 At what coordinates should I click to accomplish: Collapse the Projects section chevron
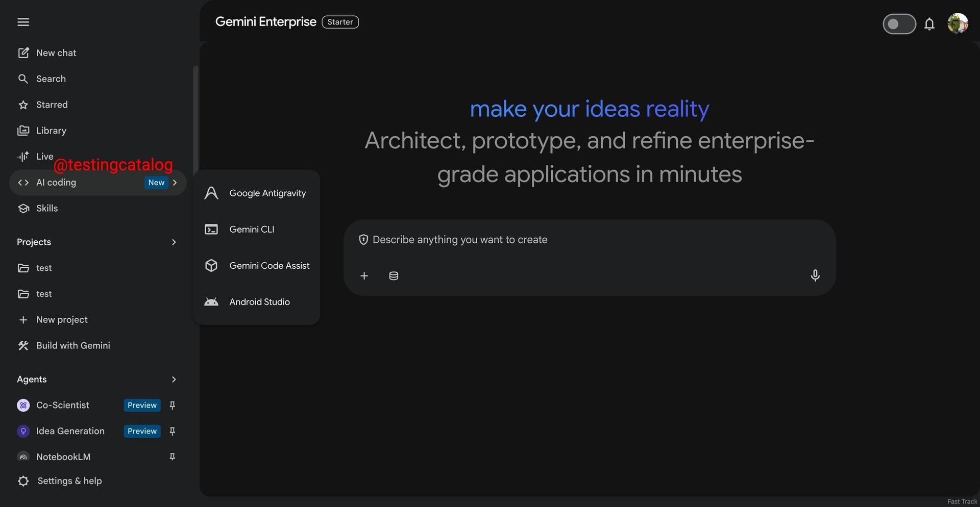[174, 242]
